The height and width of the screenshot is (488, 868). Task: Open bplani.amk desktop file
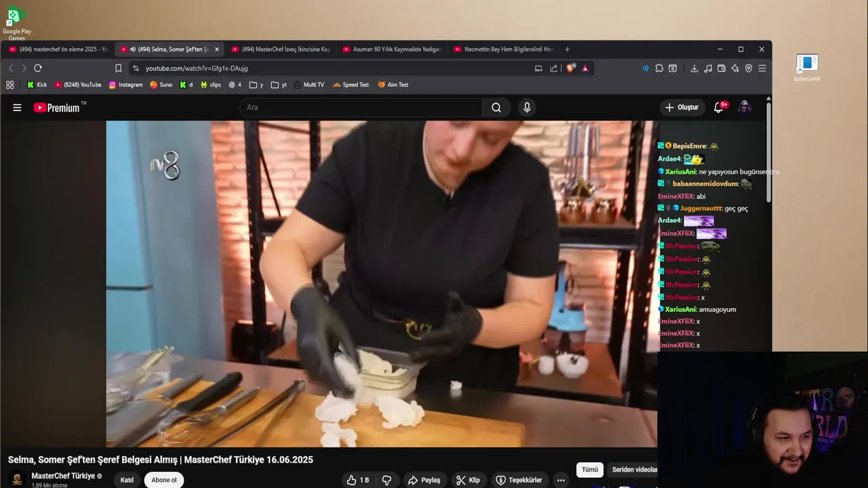click(x=807, y=68)
